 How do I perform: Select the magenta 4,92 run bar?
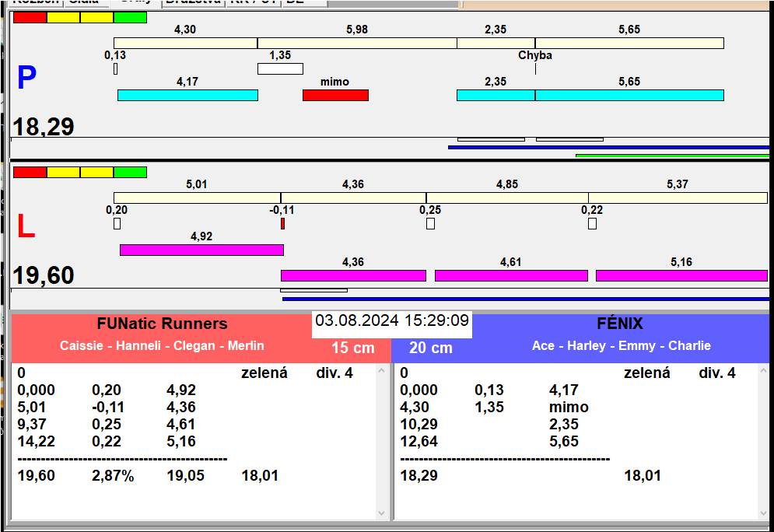201,250
